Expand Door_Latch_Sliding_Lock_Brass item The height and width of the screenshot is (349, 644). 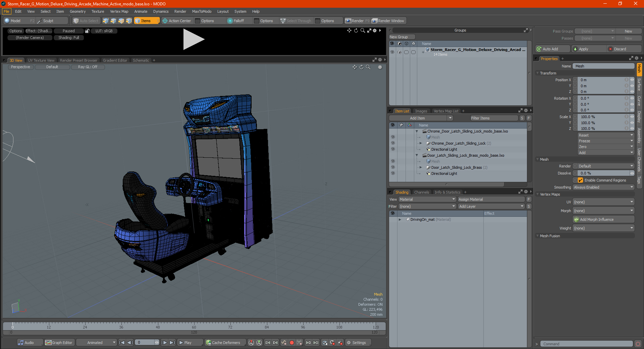tap(421, 167)
